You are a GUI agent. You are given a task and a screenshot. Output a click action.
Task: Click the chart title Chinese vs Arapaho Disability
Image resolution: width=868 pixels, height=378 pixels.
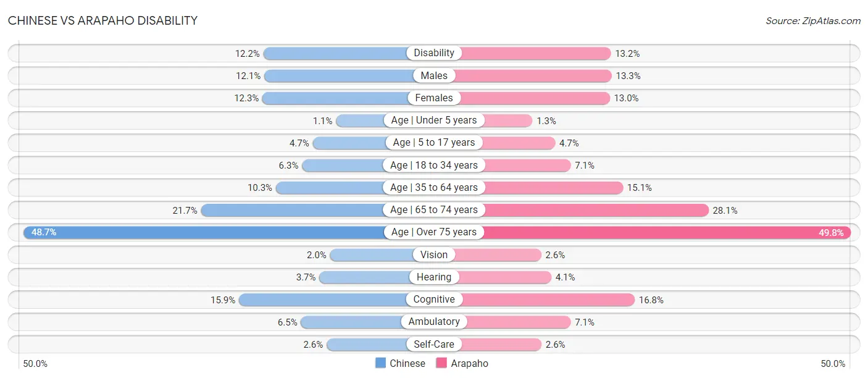tap(103, 20)
